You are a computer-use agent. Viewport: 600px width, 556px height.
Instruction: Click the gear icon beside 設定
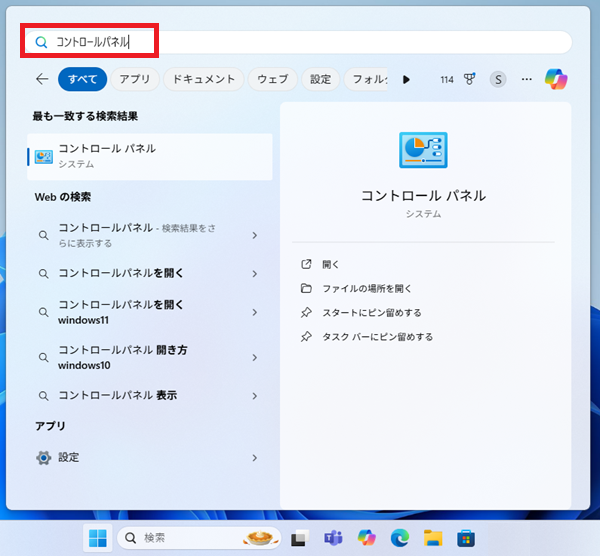pyautogui.click(x=44, y=458)
